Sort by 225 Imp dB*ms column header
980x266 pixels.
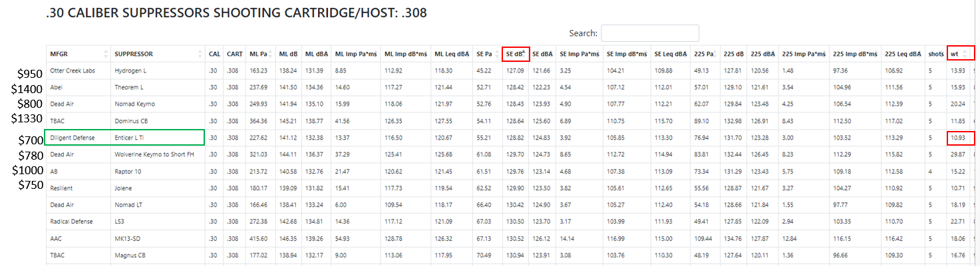click(x=854, y=54)
